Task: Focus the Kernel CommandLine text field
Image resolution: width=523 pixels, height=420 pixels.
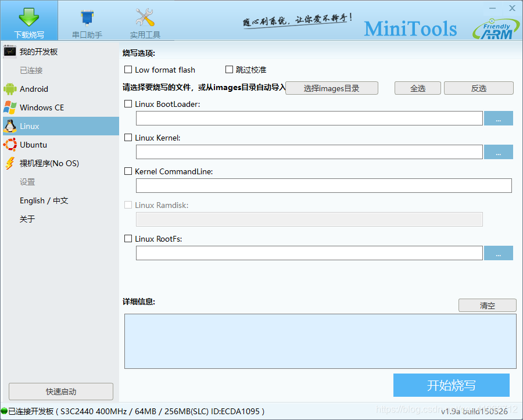Action: coord(324,186)
